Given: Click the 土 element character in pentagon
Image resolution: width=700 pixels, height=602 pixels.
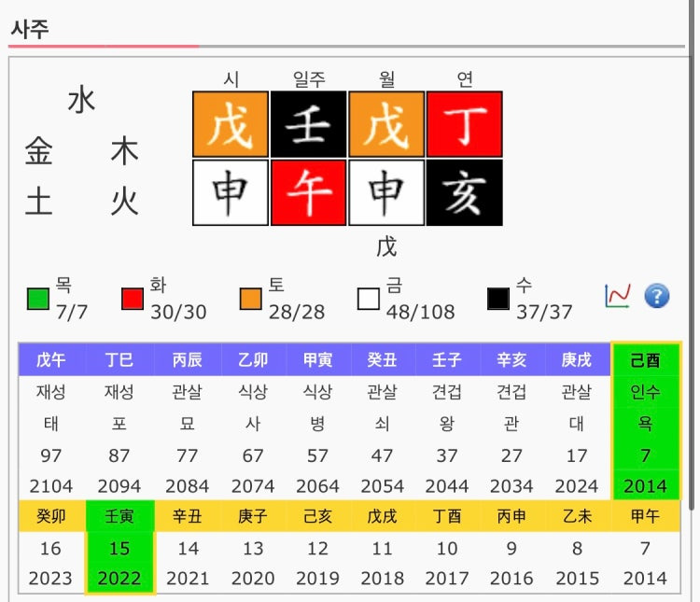Looking at the screenshot, I should click(x=39, y=202).
